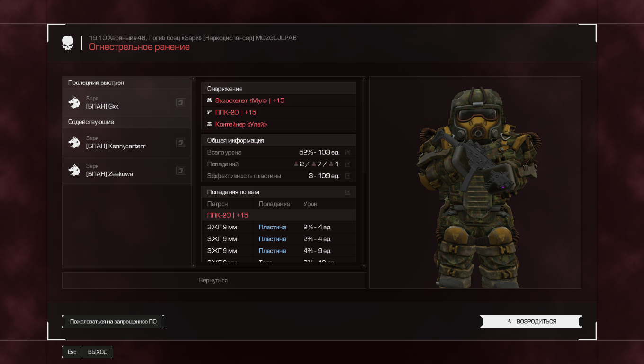Screen dimensions: 644x364
Task: Click scroll-down arrow of the details panel
Action: [364, 266]
